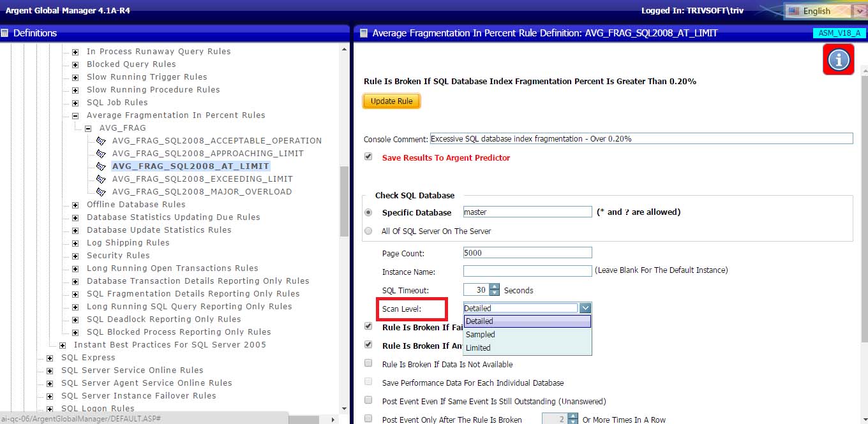Click the blue information icon

(838, 59)
